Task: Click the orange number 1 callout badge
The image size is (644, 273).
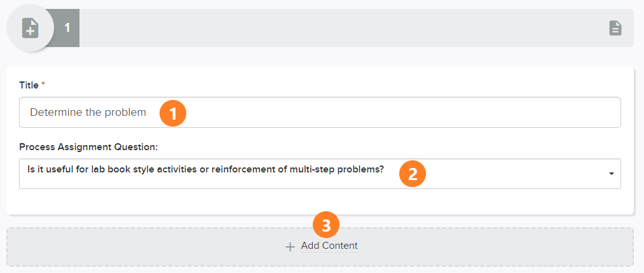Action: tap(173, 113)
